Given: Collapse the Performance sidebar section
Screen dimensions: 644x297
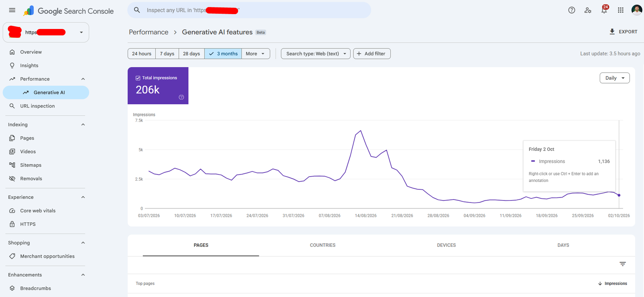Looking at the screenshot, I should pos(83,79).
